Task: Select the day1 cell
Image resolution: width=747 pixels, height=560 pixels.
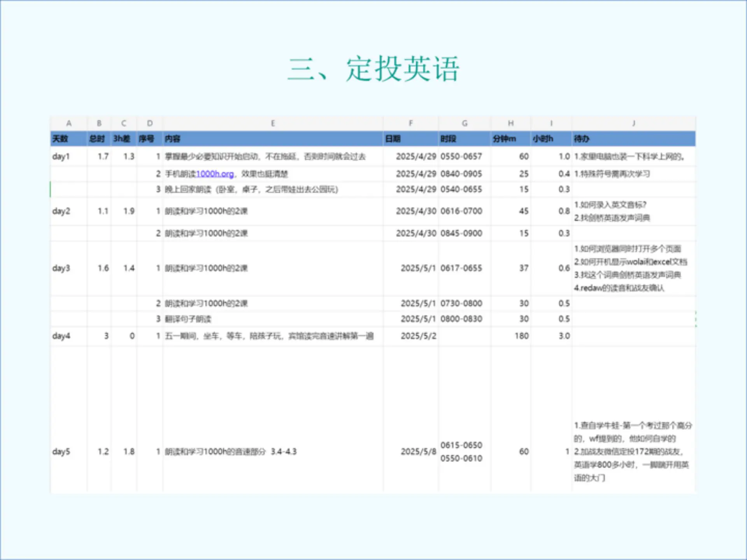Action: point(61,156)
